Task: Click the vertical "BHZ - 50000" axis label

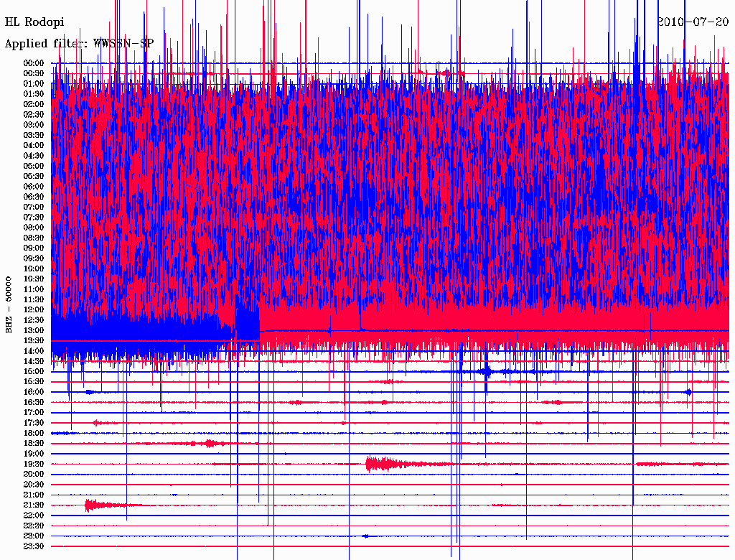Action: click(x=9, y=305)
